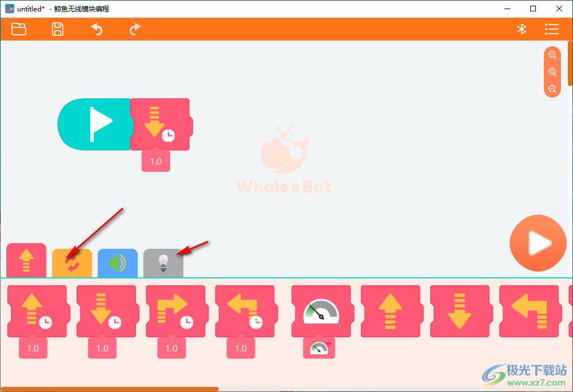Redo the last undone action
Image resolution: width=573 pixels, height=392 pixels.
point(135,29)
